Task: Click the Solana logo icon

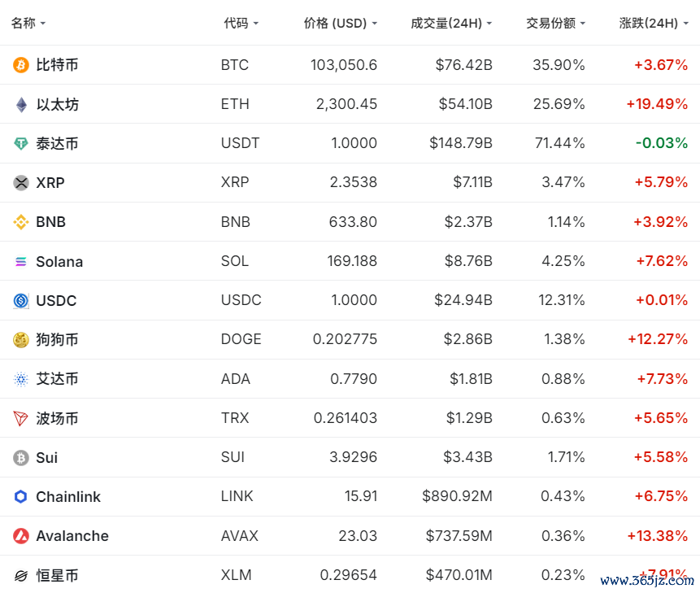Action: 21,262
